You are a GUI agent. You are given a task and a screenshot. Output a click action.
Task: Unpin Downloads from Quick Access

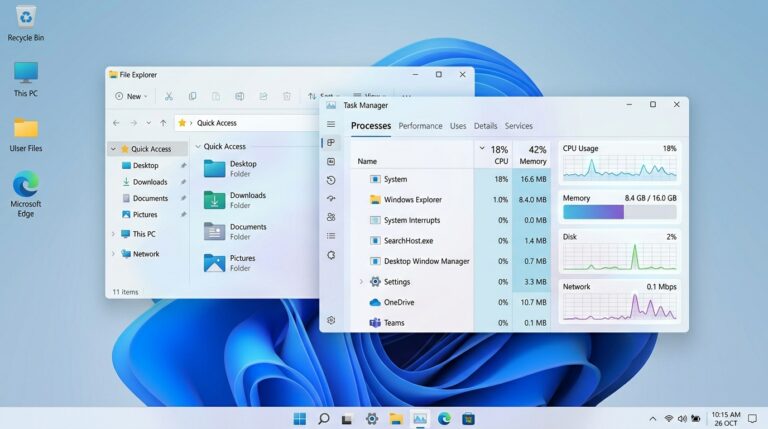point(183,182)
